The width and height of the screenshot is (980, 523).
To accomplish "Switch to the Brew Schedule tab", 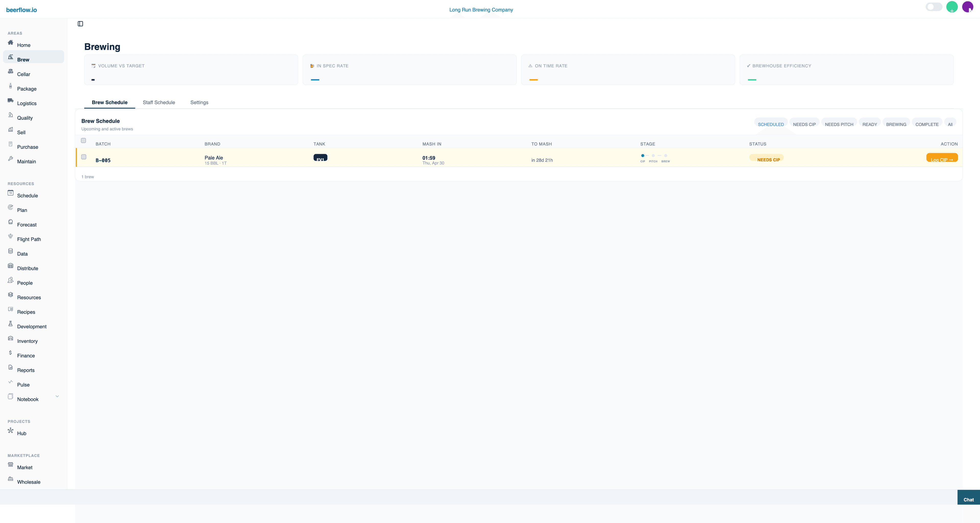I will (109, 102).
